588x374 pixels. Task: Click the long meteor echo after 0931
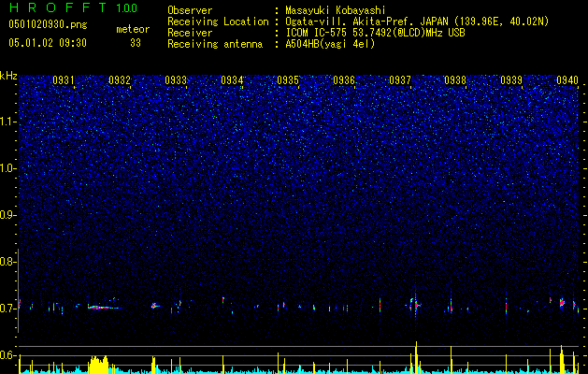tap(103, 308)
